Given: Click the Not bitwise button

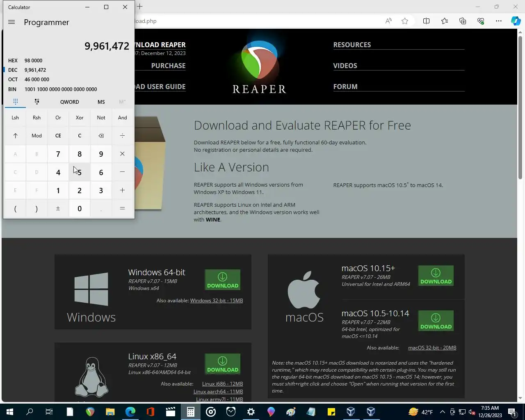Looking at the screenshot, I should (x=101, y=118).
